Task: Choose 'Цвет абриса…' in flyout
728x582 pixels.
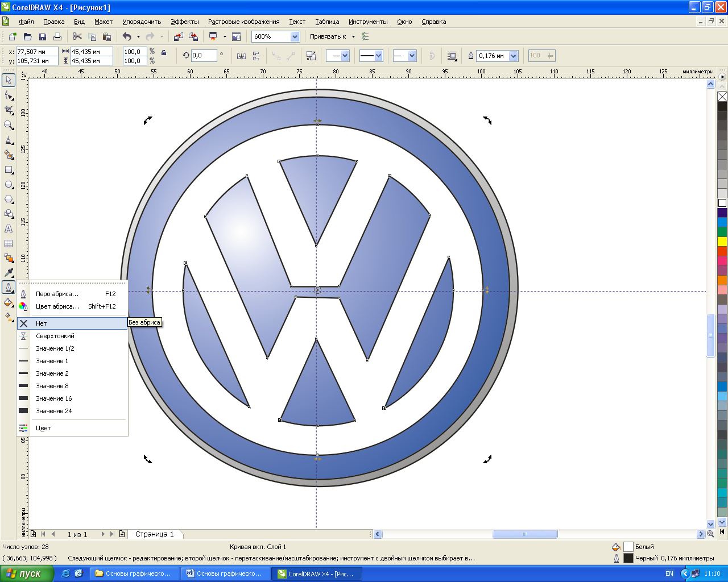Action: [x=72, y=306]
